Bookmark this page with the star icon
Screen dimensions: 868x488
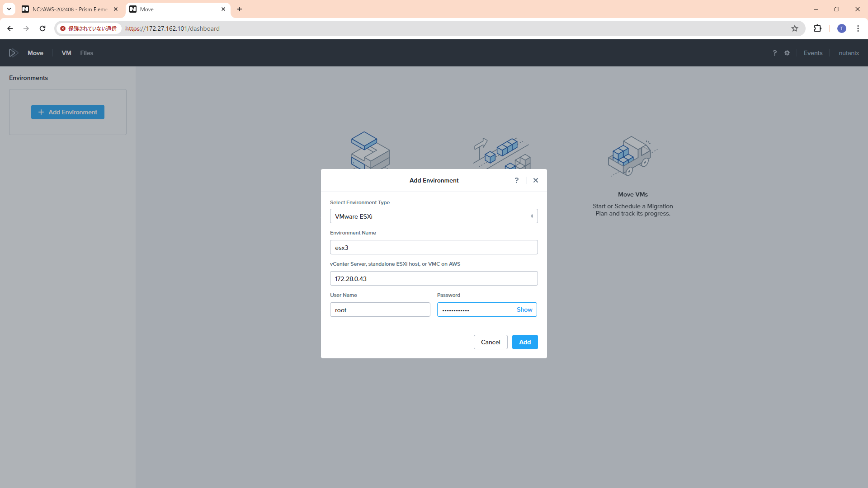point(795,28)
